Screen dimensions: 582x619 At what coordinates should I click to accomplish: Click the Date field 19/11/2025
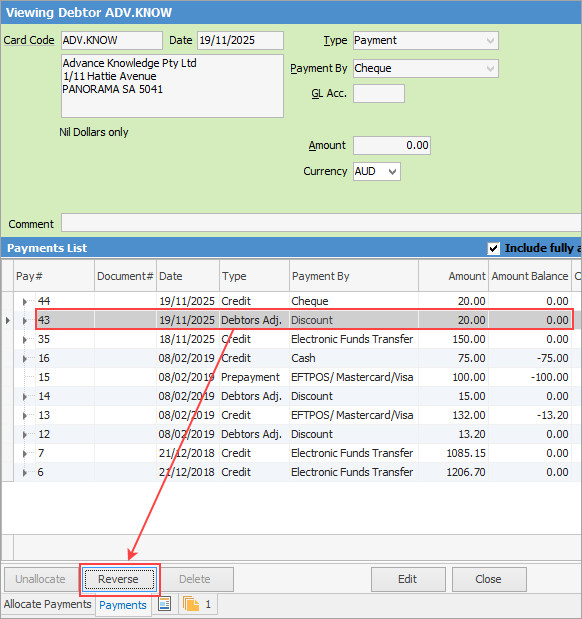[240, 41]
